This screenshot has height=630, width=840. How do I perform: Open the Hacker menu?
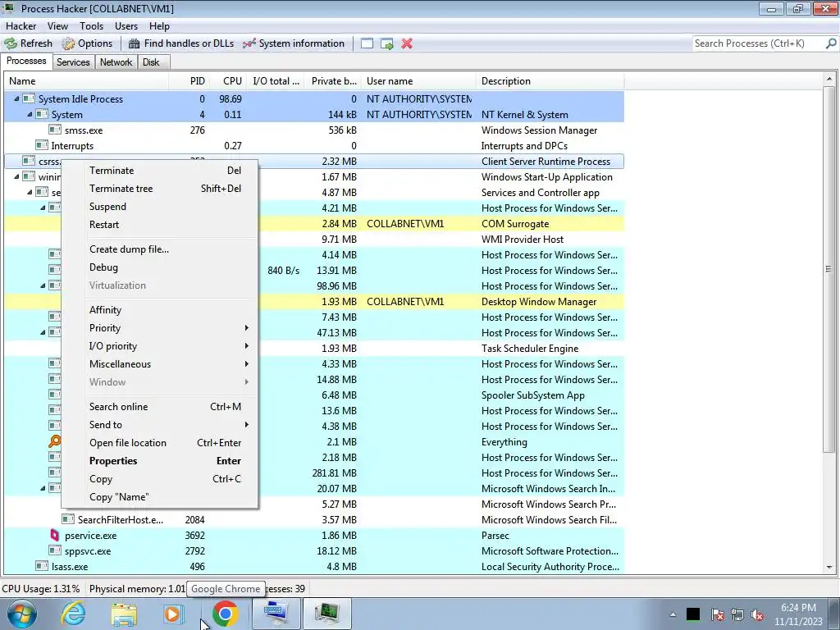tap(21, 25)
